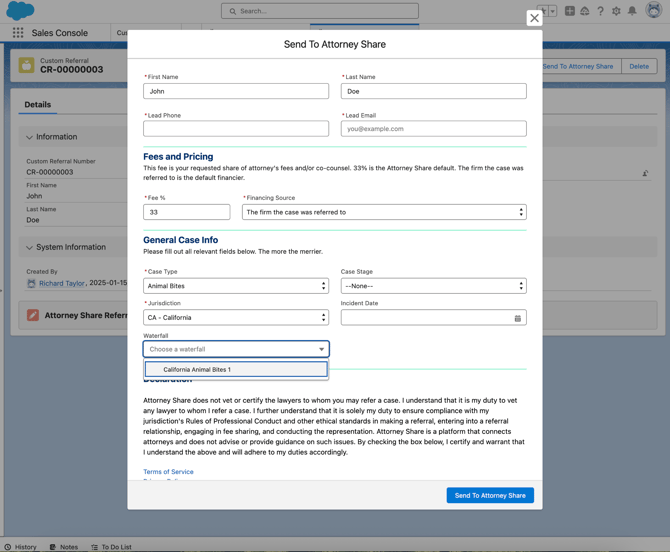
Task: Click into the Lead Phone field
Action: pyautogui.click(x=236, y=129)
